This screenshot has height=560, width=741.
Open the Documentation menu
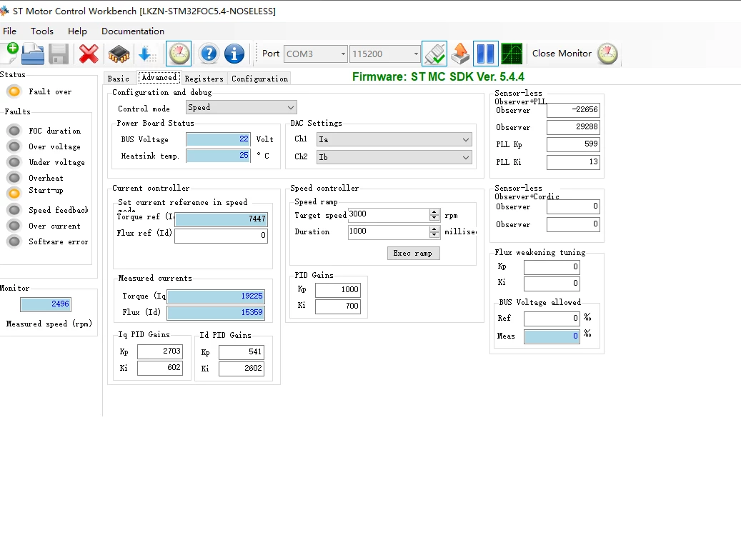click(133, 31)
